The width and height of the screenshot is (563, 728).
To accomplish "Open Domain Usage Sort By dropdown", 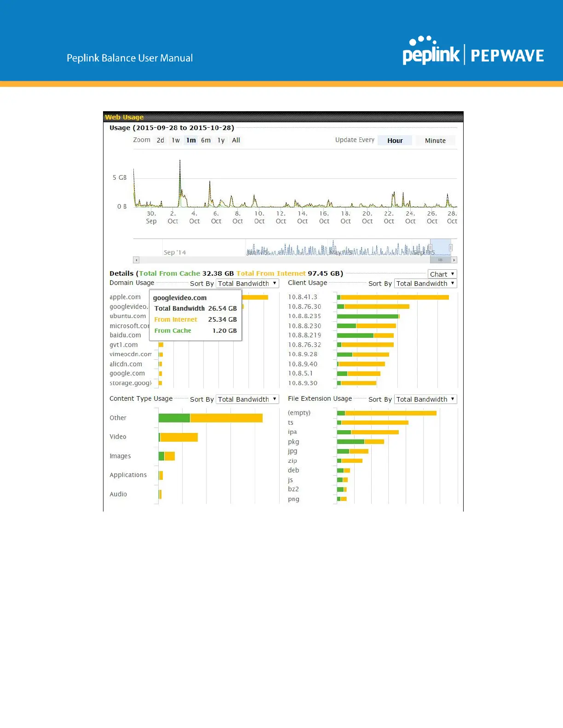I will tap(247, 284).
